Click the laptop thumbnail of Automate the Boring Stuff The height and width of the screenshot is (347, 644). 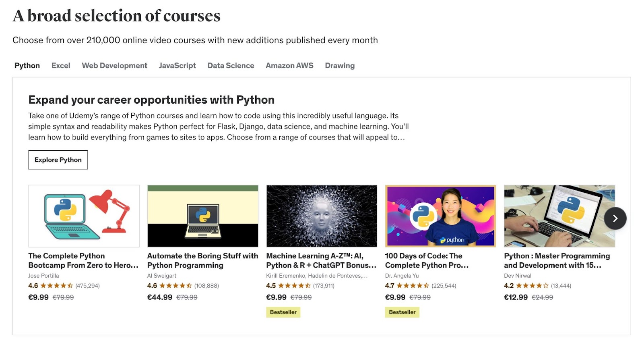202,216
